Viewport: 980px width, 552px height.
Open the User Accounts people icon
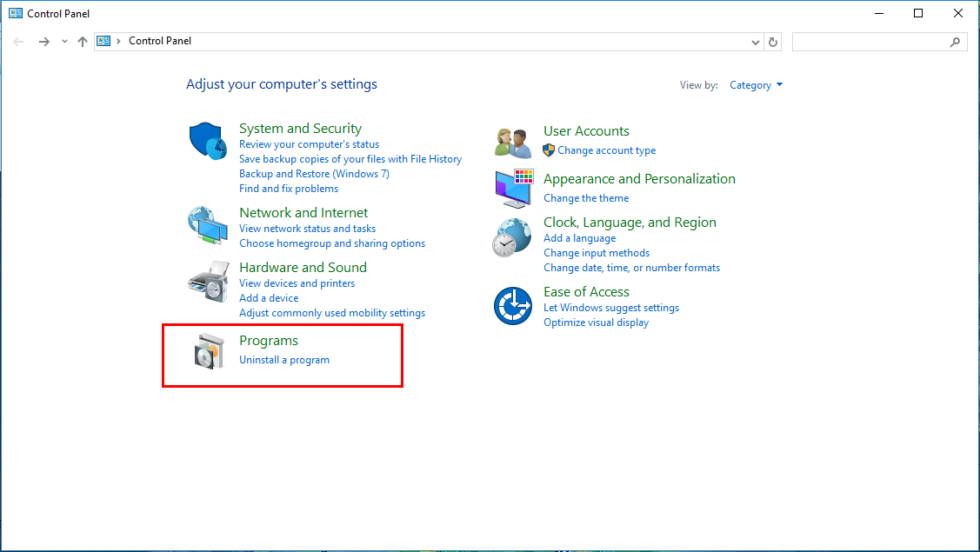click(512, 143)
